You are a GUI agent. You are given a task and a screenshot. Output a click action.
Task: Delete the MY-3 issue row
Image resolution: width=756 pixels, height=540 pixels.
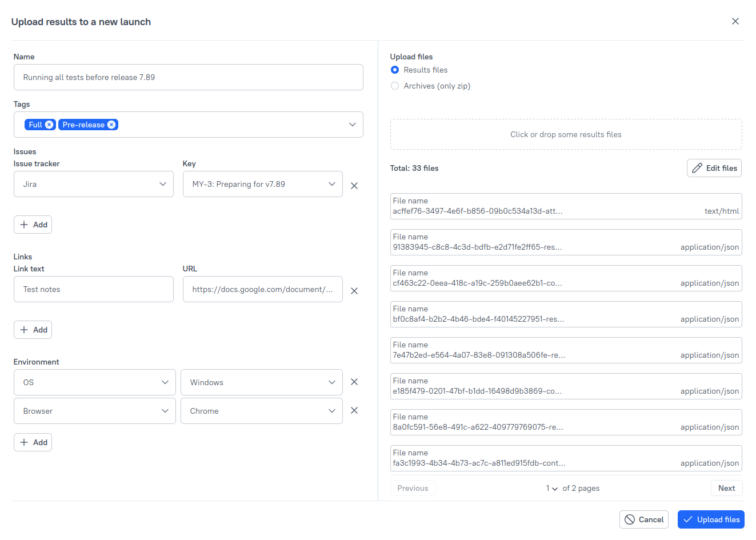[x=354, y=185]
